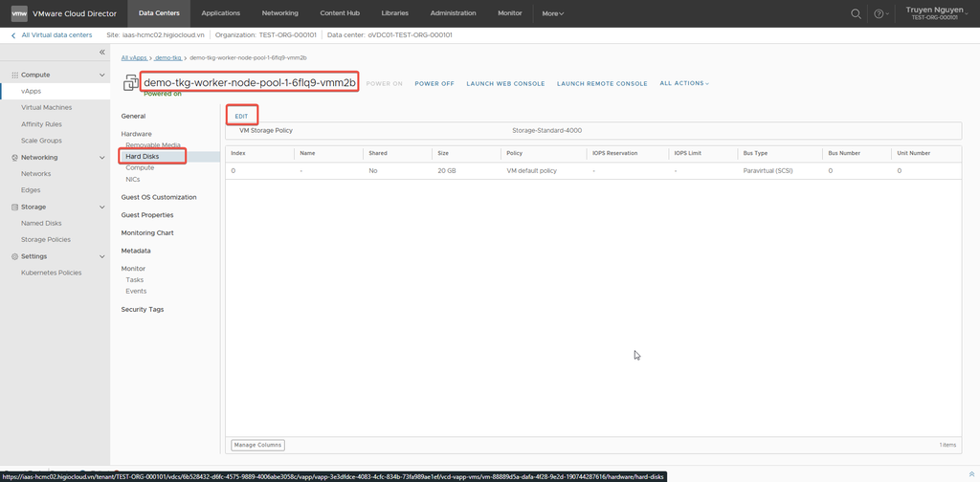Open the Truyen Nguyen user menu
Image resolution: width=980 pixels, height=482 pixels.
932,13
